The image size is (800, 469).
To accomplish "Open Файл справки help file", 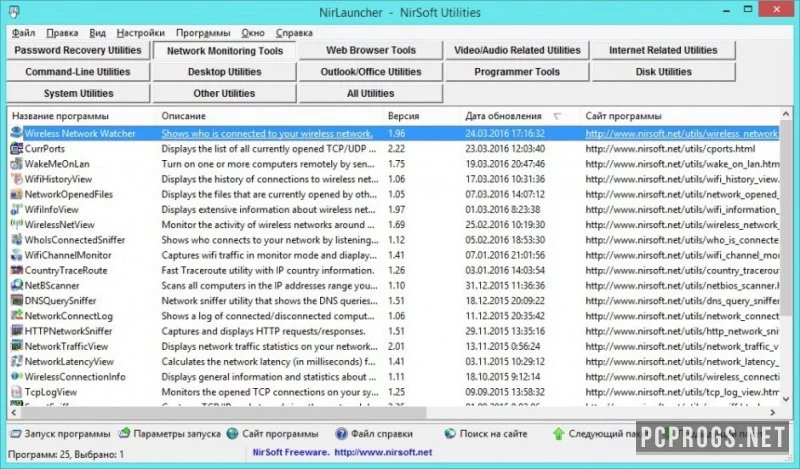I will 374,434.
